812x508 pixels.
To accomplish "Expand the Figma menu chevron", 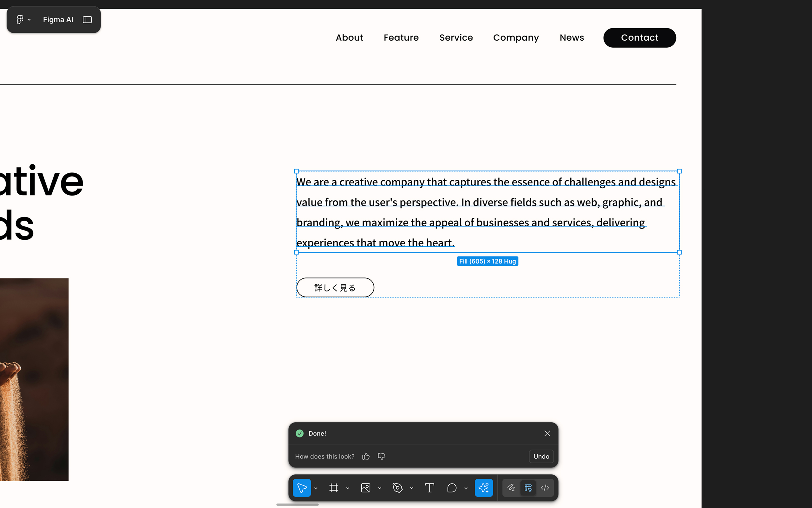I will click(x=29, y=20).
